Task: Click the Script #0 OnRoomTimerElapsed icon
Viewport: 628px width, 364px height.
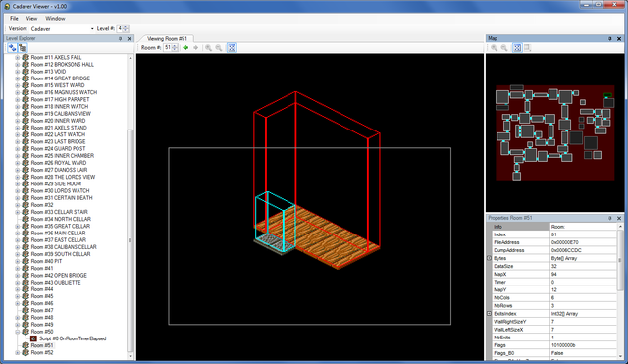Action: pyautogui.click(x=33, y=338)
